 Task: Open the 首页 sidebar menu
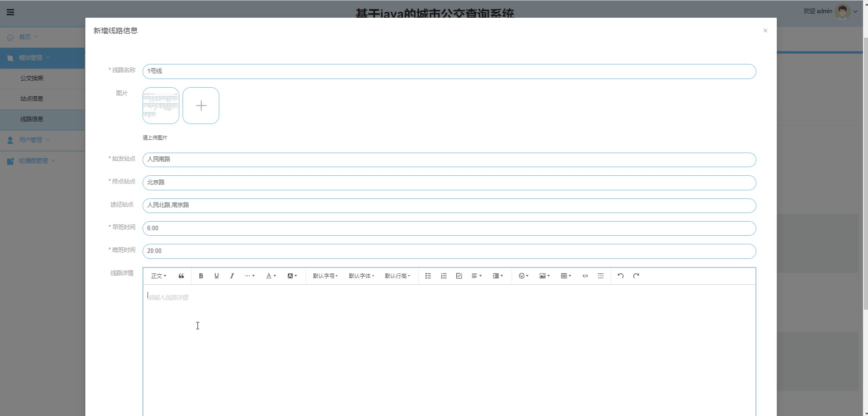pyautogui.click(x=42, y=37)
